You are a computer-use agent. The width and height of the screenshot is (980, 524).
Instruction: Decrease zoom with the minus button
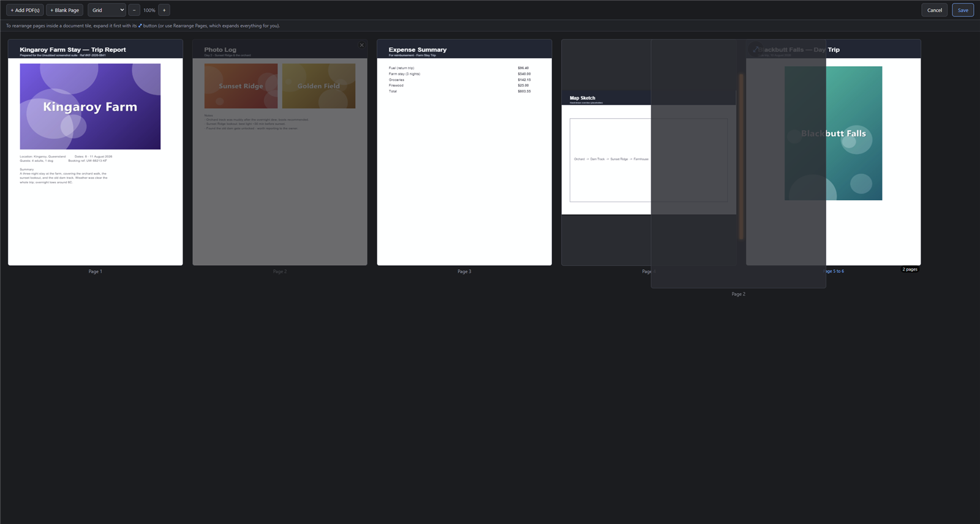pos(134,10)
